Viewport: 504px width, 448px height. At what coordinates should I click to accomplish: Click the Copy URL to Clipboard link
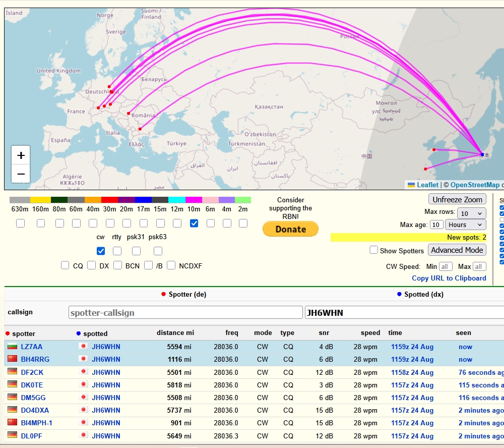pos(449,278)
